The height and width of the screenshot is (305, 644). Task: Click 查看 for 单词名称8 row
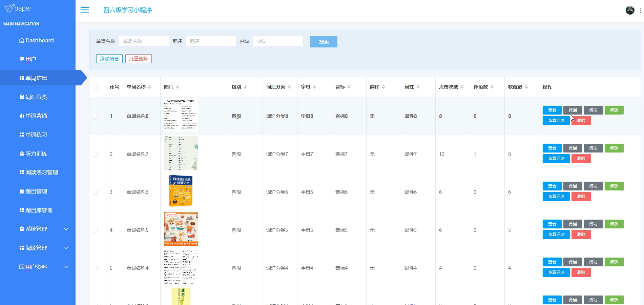point(552,110)
